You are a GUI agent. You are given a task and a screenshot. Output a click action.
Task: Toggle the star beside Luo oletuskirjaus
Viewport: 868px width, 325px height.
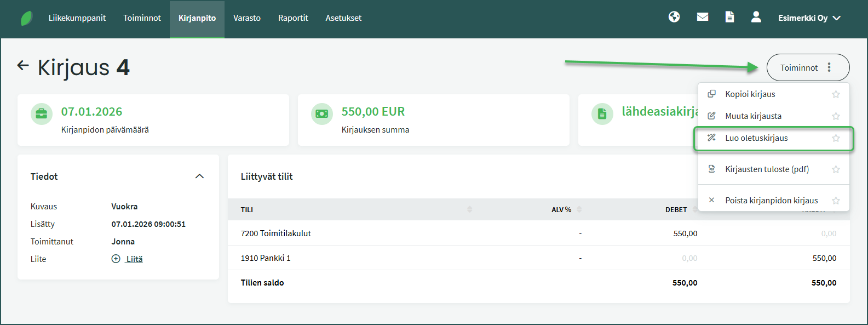pos(836,138)
